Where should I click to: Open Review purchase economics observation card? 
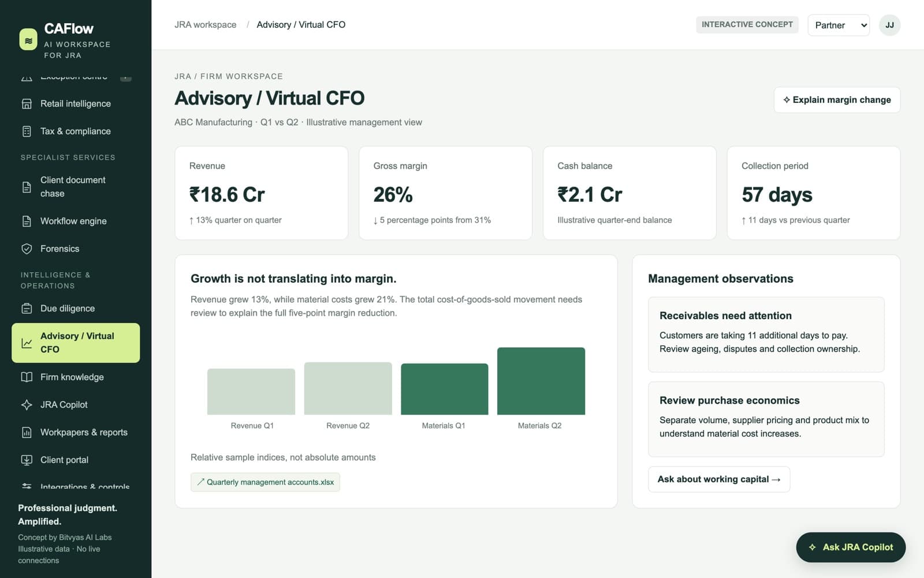[x=766, y=420]
